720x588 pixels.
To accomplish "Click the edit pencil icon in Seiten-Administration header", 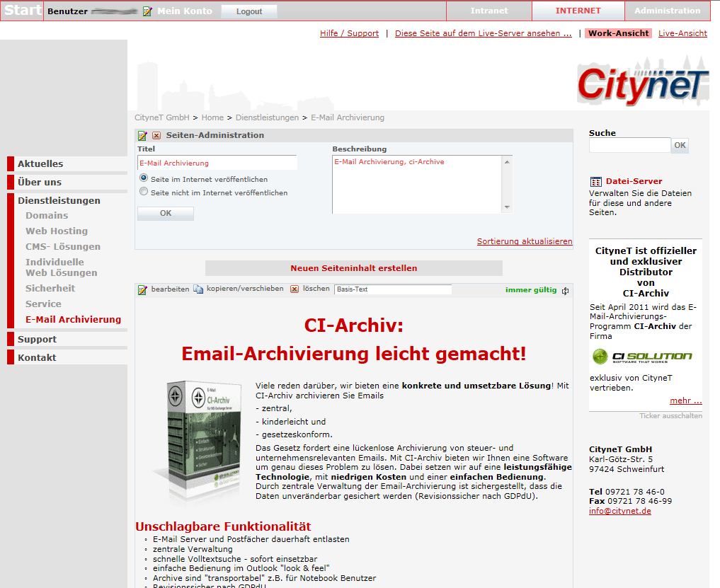I will [x=142, y=135].
